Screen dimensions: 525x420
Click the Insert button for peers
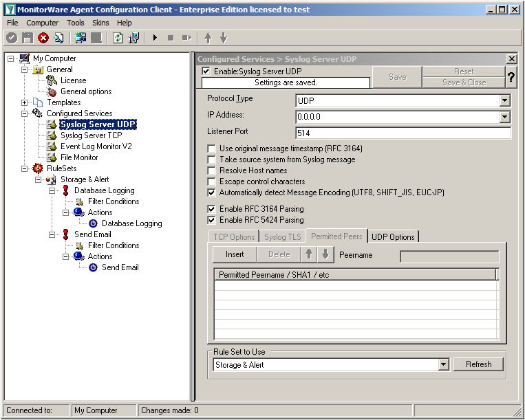[x=235, y=254]
